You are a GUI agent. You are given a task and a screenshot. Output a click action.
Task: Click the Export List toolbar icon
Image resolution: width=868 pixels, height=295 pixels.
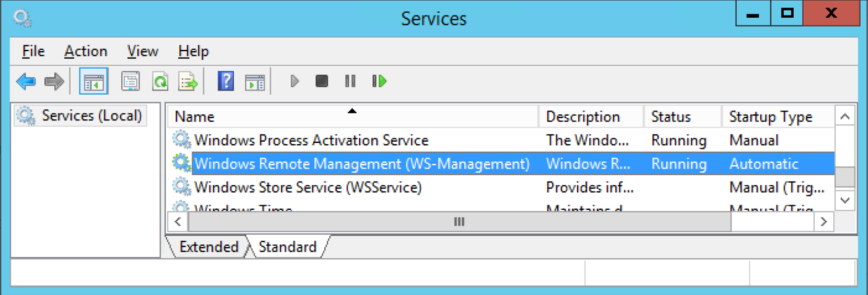(x=188, y=82)
